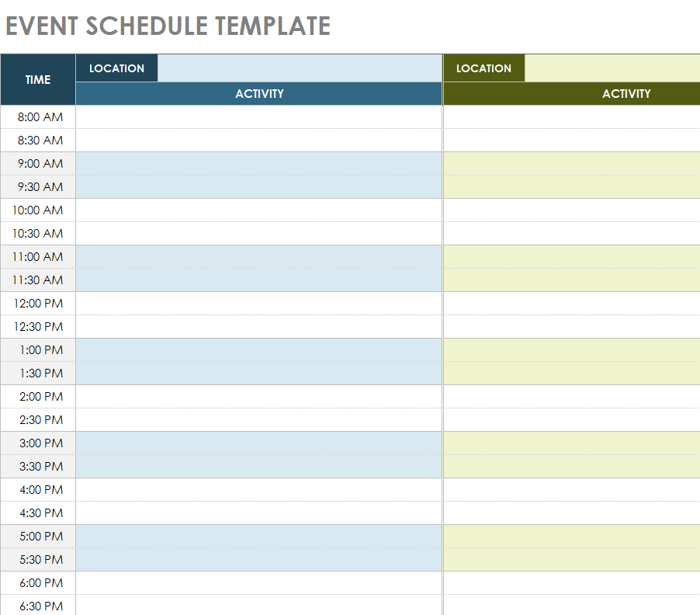Select the TIME header cell

click(38, 80)
